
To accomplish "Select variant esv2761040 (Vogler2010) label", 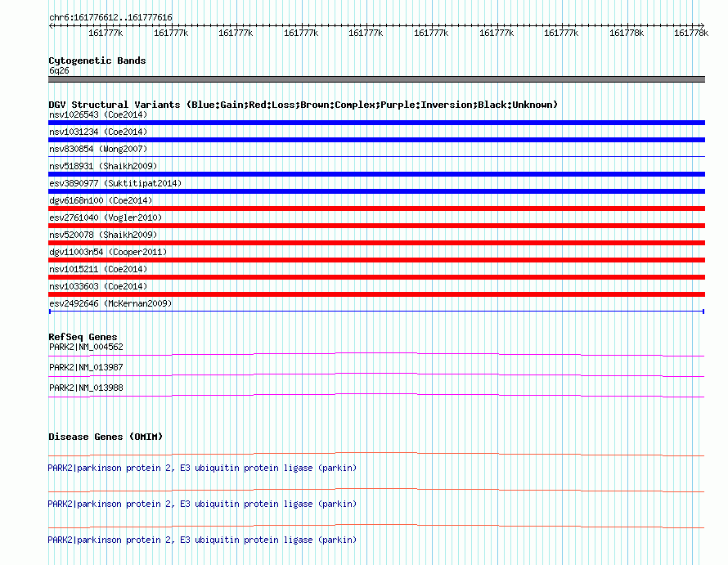I will (x=106, y=217).
